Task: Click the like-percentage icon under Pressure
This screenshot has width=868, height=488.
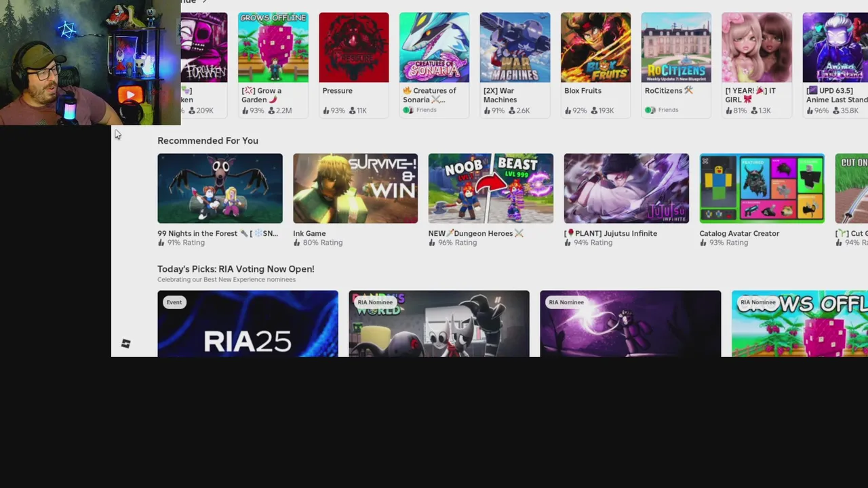Action: (326, 110)
